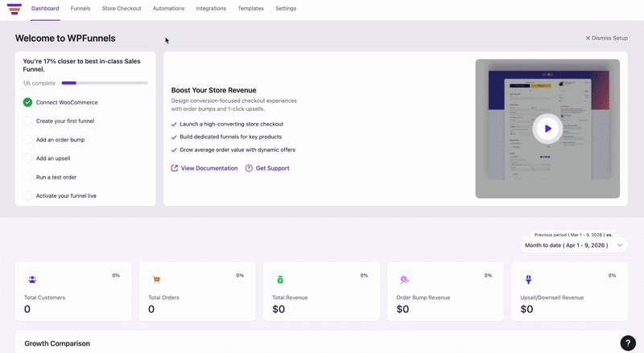Toggle the Connect WooCommerce checked step
The image size is (644, 353).
tap(28, 102)
